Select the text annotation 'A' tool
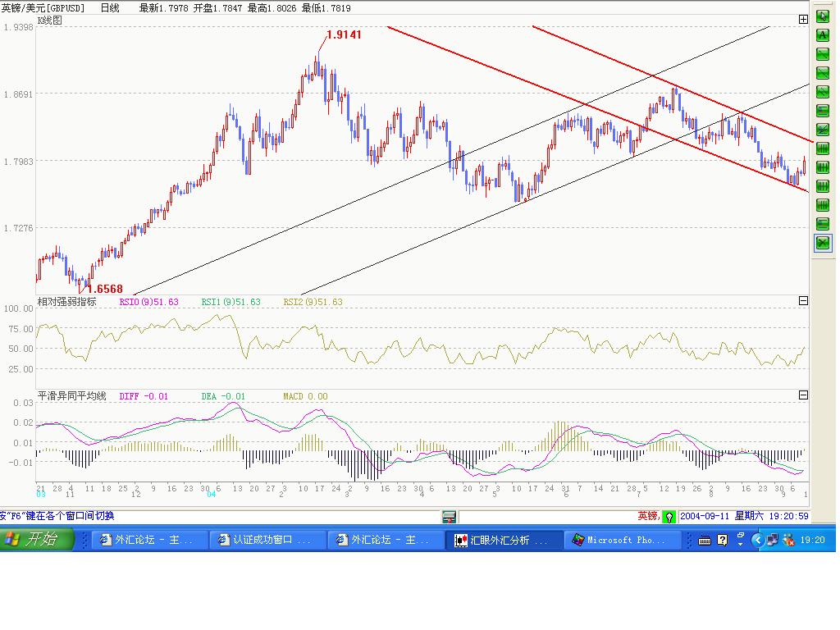 point(822,35)
